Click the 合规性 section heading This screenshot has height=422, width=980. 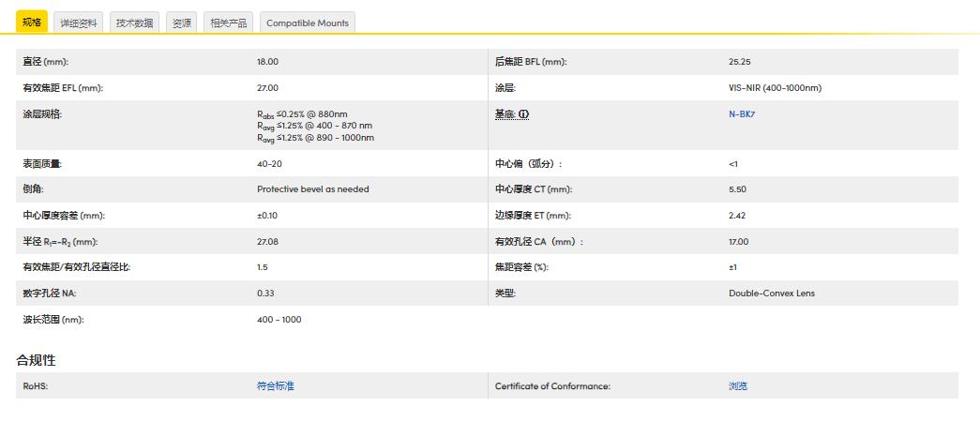coord(37,360)
